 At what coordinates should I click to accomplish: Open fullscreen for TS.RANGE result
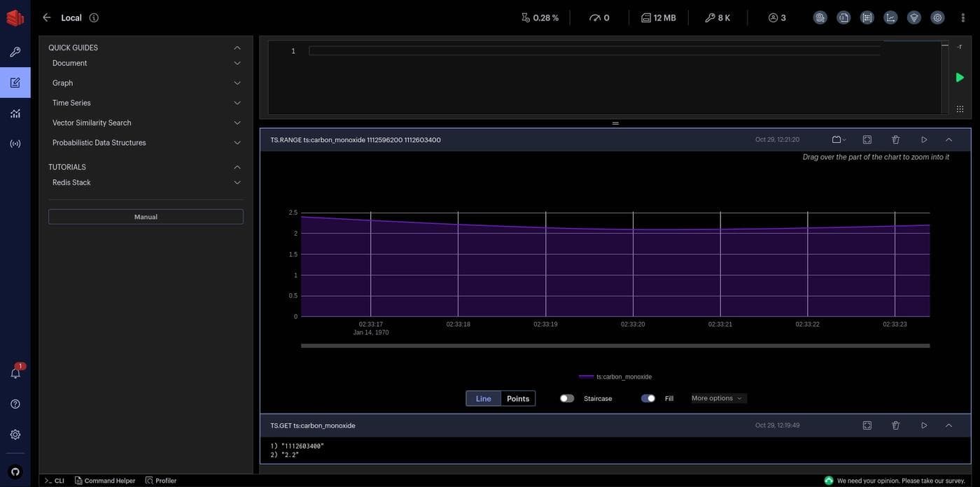pos(867,140)
